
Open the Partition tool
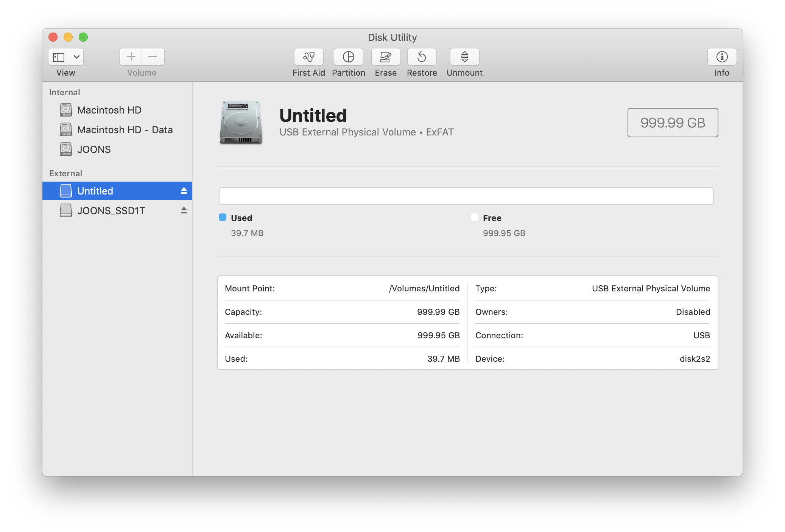348,57
